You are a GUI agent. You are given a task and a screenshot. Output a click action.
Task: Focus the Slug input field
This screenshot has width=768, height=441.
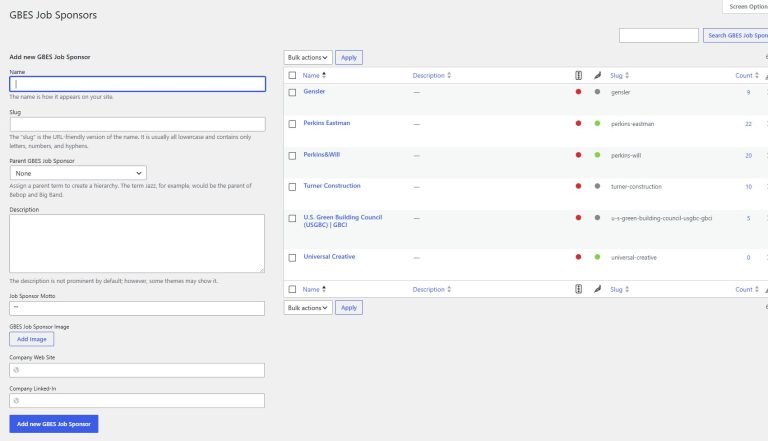(138, 124)
